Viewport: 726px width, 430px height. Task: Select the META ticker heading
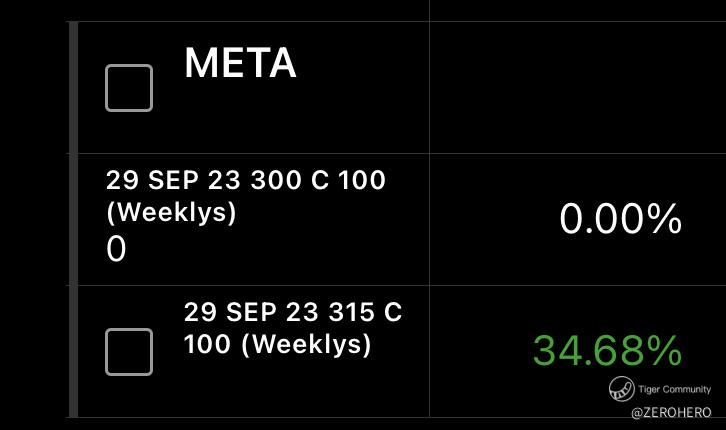(240, 65)
